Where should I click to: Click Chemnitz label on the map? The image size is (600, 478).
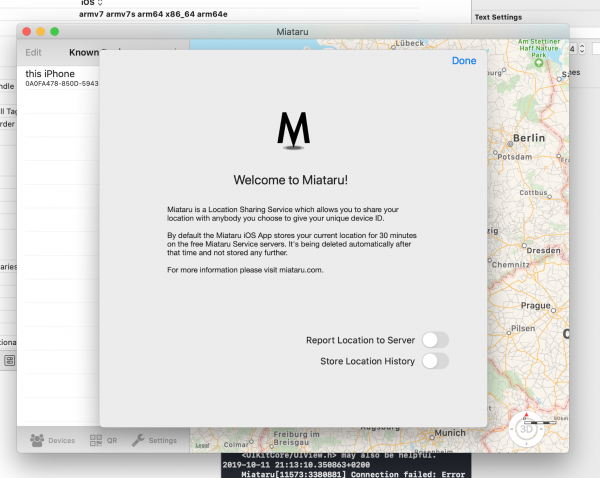point(510,264)
